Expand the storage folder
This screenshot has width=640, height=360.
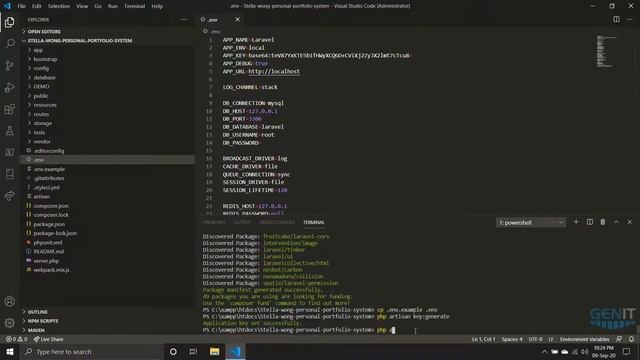coord(42,123)
